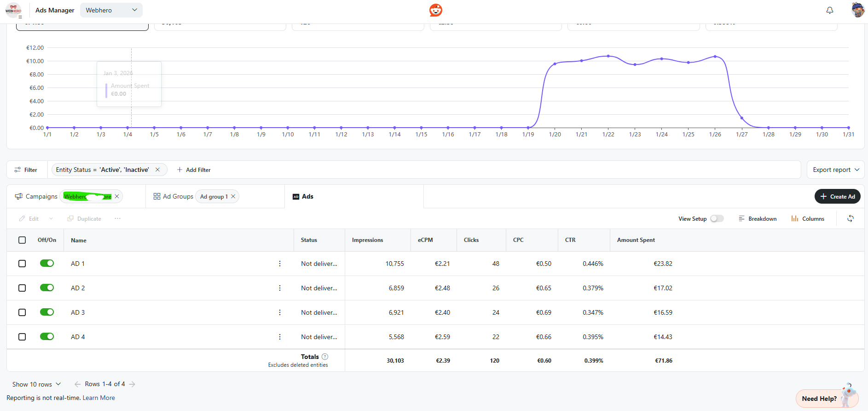This screenshot has width=868, height=411.
Task: Click the Create Ad button
Action: click(x=837, y=196)
